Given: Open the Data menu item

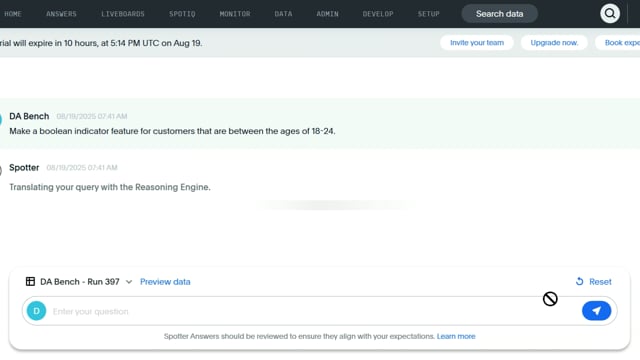Looking at the screenshot, I should [283, 14].
